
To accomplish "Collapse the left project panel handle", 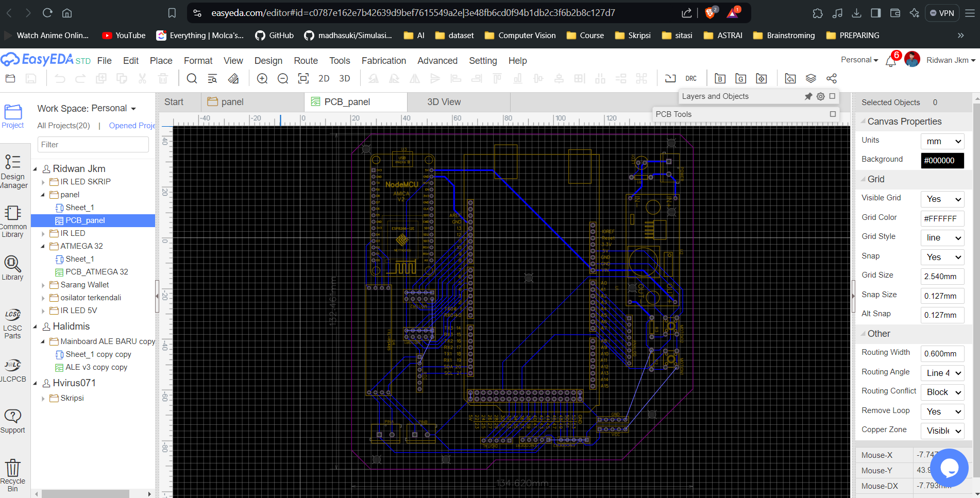I will (x=157, y=296).
